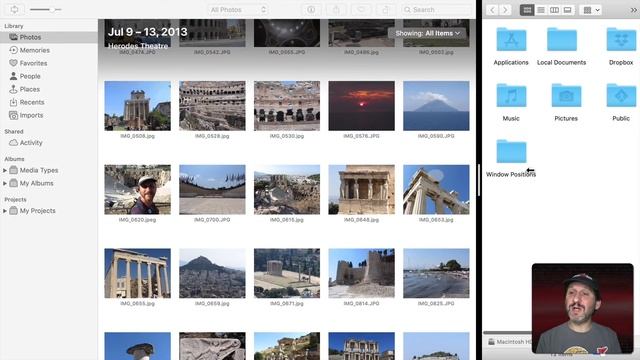This screenshot has height=360, width=640.
Task: Switch Finder to column view
Action: click(554, 10)
